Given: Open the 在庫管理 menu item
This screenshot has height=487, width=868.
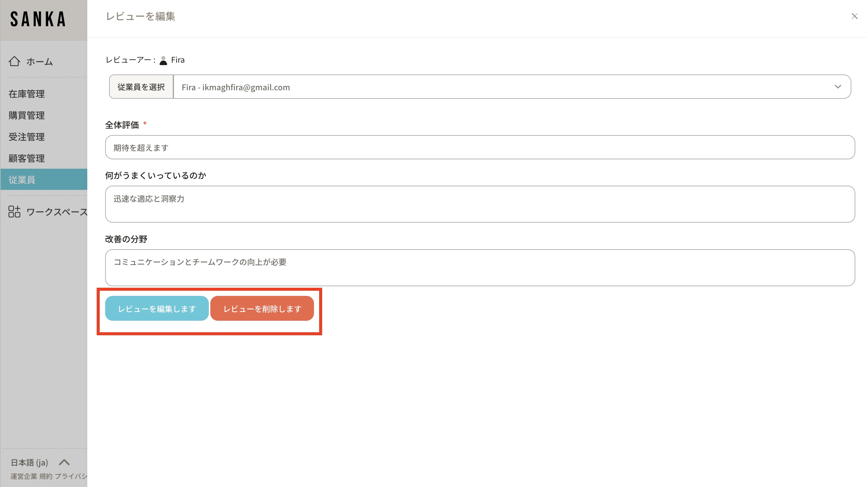Looking at the screenshot, I should click(27, 94).
